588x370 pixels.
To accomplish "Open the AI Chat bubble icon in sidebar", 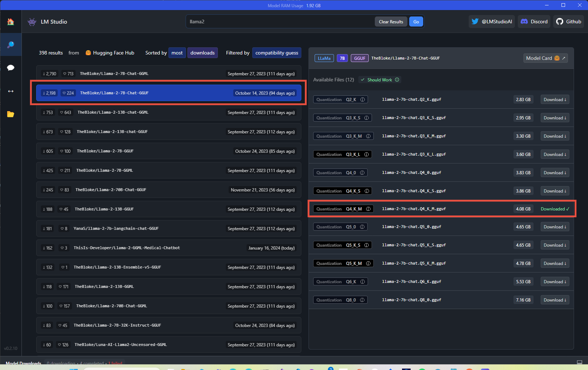I will [x=11, y=68].
